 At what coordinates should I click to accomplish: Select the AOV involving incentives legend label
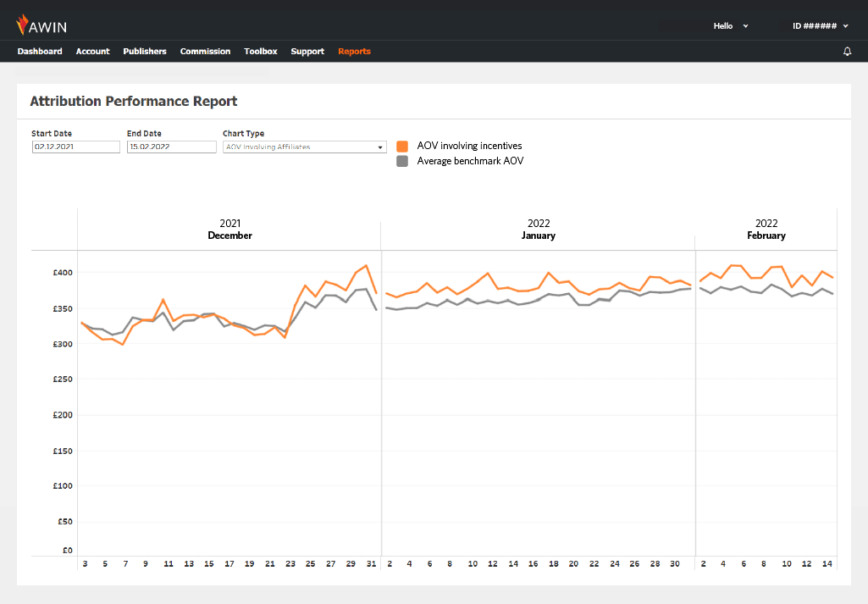pyautogui.click(x=469, y=146)
